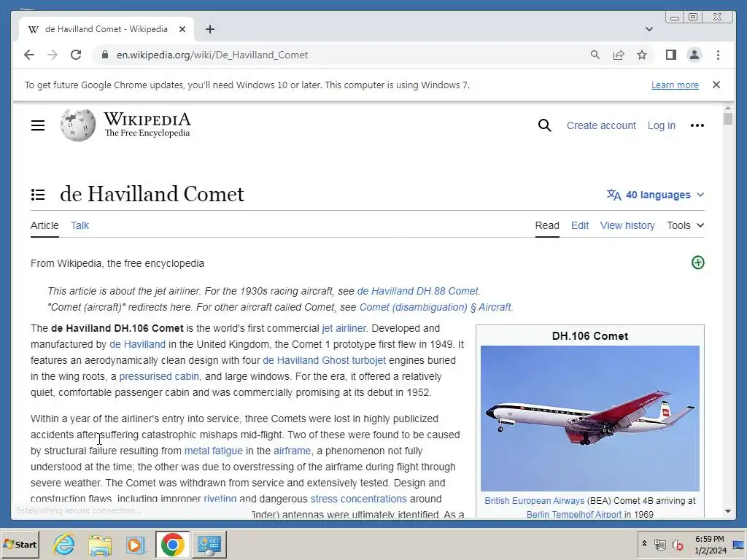
Task: Open de Havilland Ghost link
Action: (x=306, y=360)
